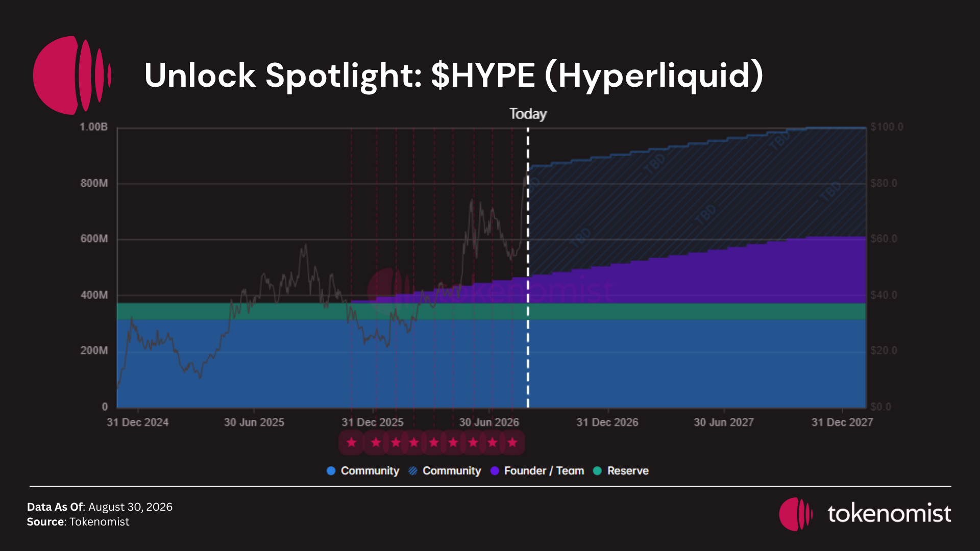
Task: Click the green Reserve legend dot
Action: click(597, 471)
